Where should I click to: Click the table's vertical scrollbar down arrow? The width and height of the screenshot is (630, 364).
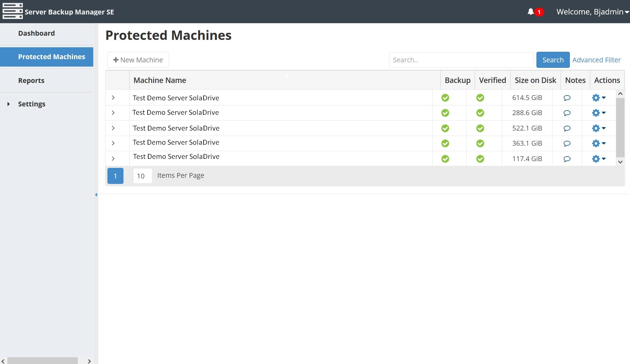pos(620,162)
